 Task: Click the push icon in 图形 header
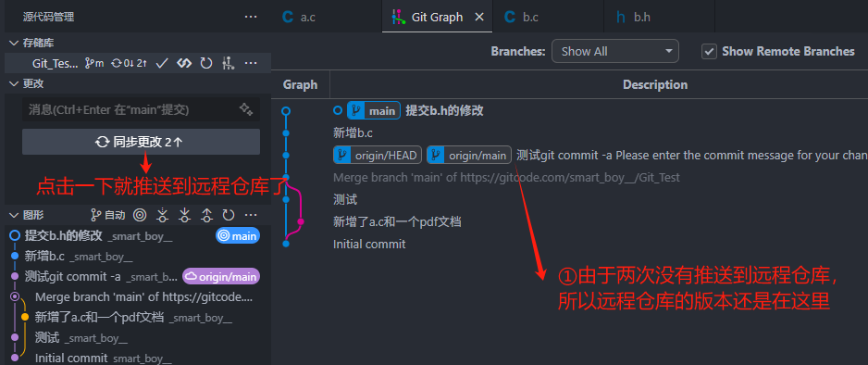point(206,215)
